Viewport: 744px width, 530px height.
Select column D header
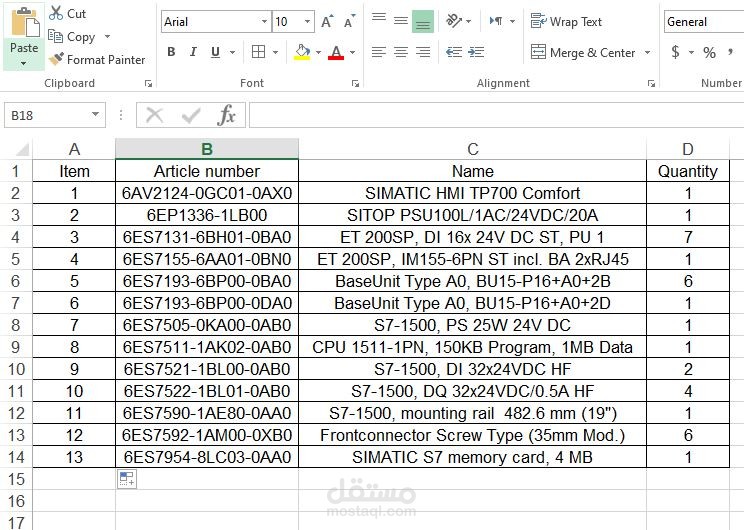point(688,149)
